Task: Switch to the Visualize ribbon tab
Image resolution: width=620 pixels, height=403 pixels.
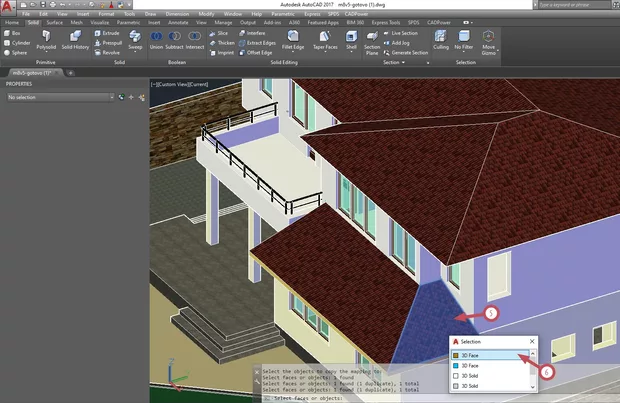Action: (x=99, y=21)
